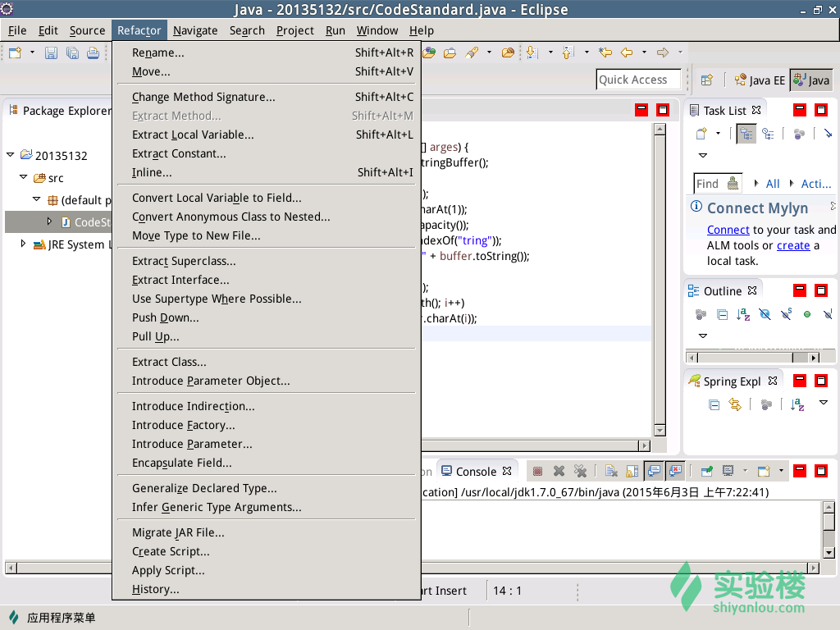This screenshot has width=840, height=630.
Task: Open Back history dropdown arrow
Action: tap(644, 52)
